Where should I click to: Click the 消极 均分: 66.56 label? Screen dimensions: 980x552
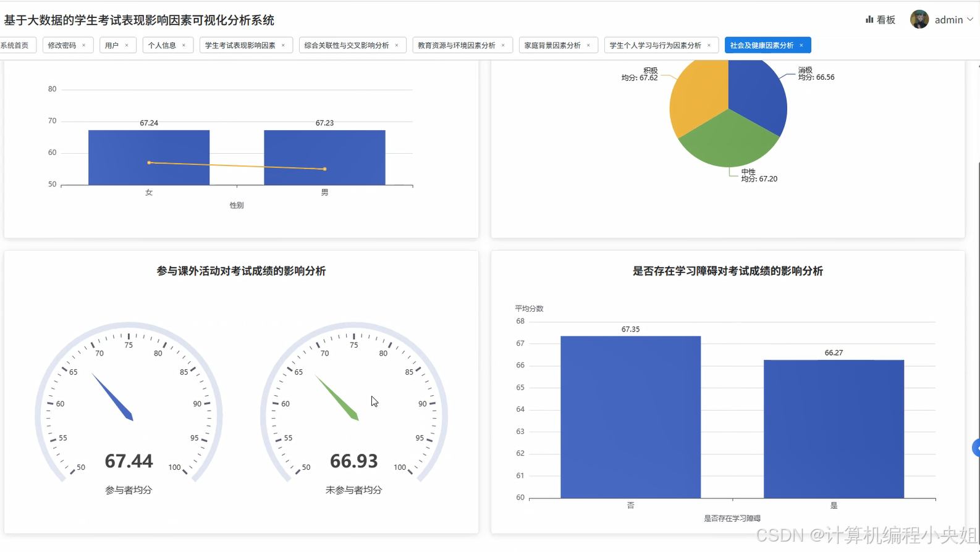[816, 73]
